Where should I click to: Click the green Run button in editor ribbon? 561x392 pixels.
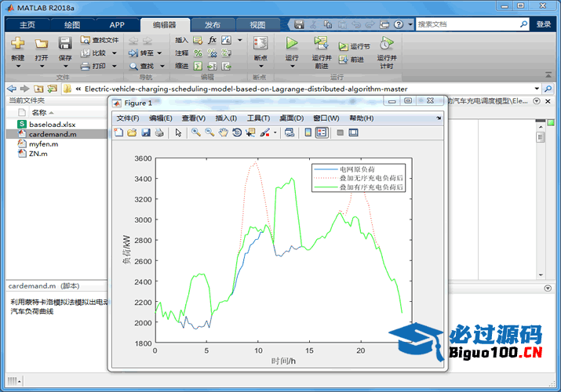[292, 44]
